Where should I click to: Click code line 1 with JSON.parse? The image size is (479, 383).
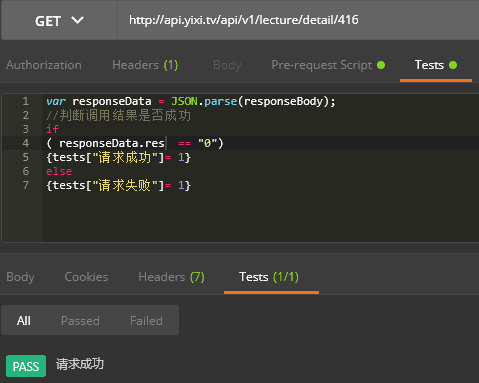click(191, 101)
